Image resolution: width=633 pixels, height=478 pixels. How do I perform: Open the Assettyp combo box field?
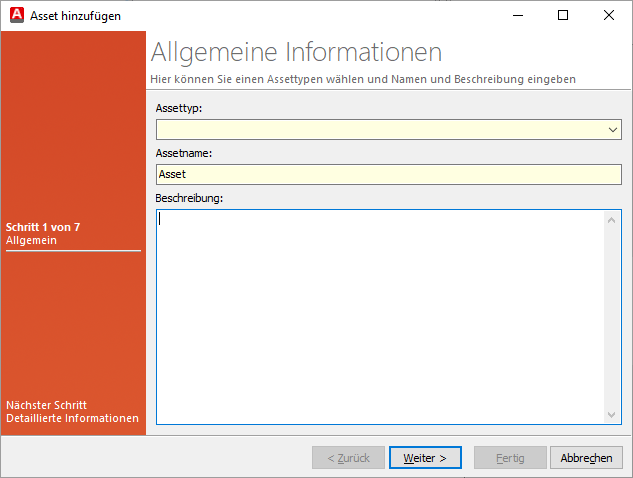click(x=380, y=130)
